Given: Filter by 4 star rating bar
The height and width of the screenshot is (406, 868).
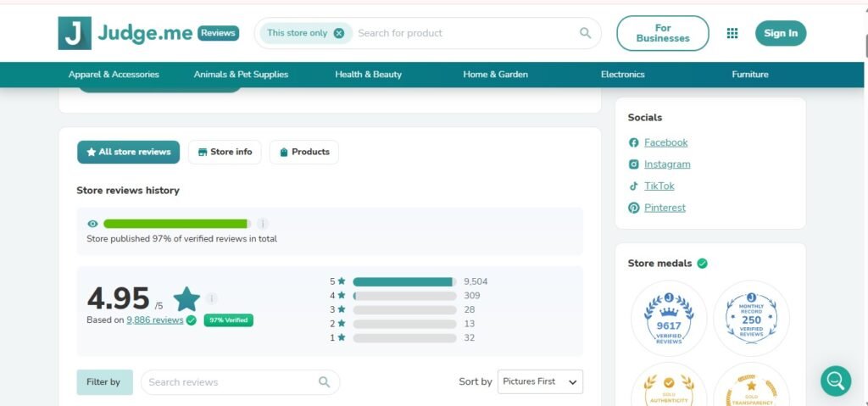Looking at the screenshot, I should click(x=404, y=296).
